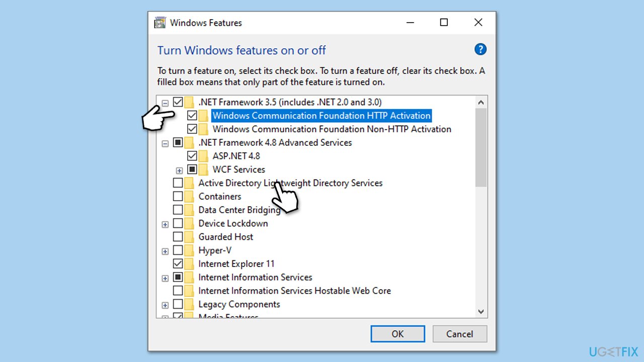Click the folder icon next to Guarded Host

[189, 236]
